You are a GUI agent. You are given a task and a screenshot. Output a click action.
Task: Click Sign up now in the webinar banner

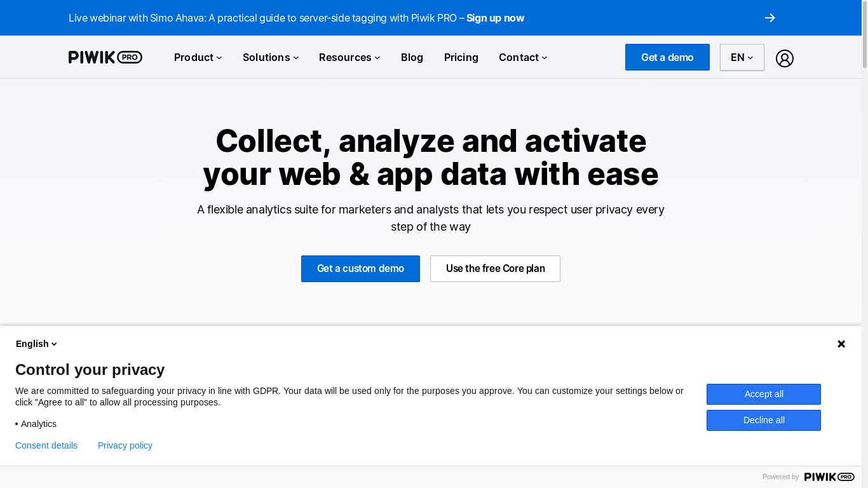pyautogui.click(x=495, y=18)
